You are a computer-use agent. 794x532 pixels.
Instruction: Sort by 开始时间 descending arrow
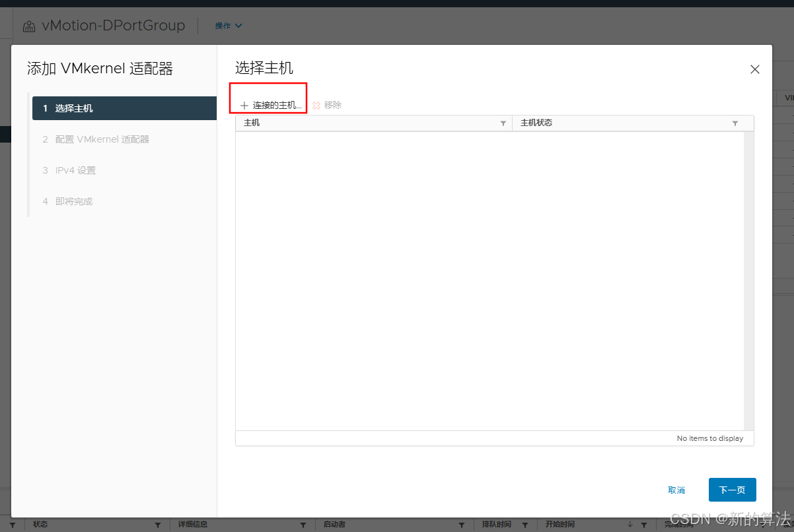630,525
